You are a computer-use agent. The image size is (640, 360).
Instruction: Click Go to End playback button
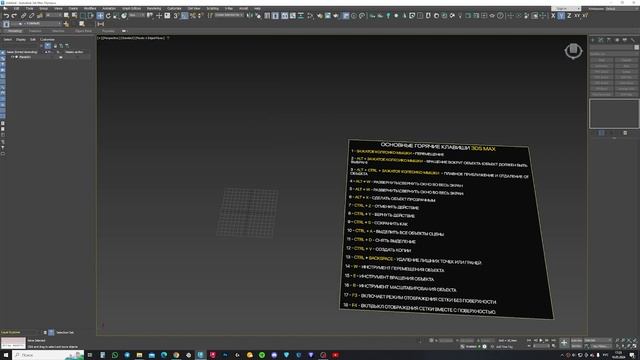[553, 340]
